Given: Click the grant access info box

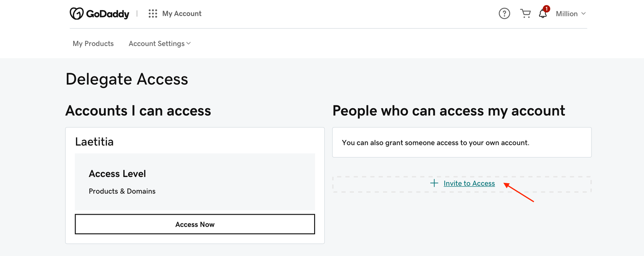Looking at the screenshot, I should click(x=461, y=143).
